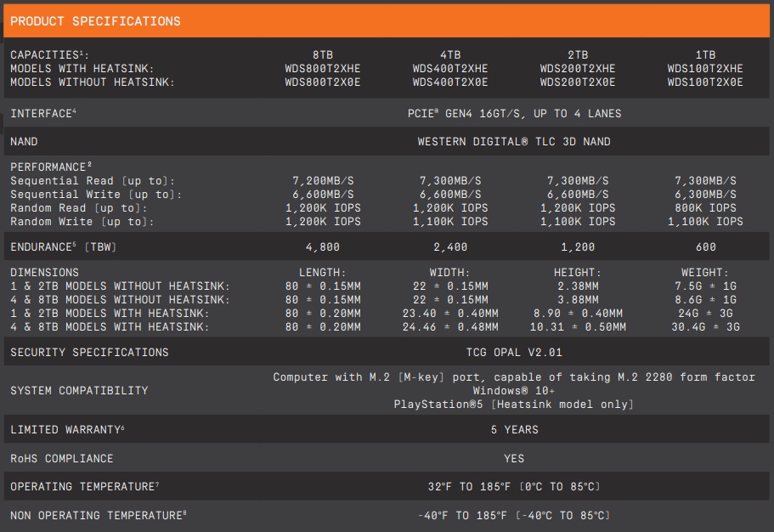The width and height of the screenshot is (774, 532).
Task: Click model number "WDS800T2XHE"
Action: 323,69
